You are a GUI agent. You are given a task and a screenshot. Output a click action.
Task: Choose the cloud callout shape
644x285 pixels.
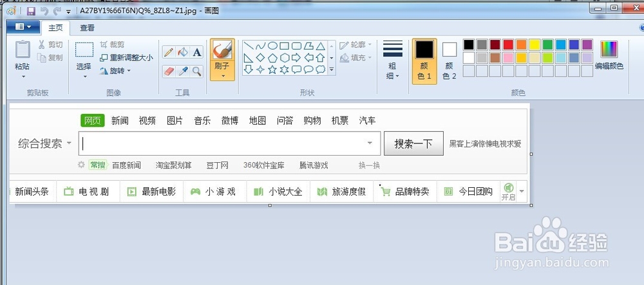click(320, 69)
